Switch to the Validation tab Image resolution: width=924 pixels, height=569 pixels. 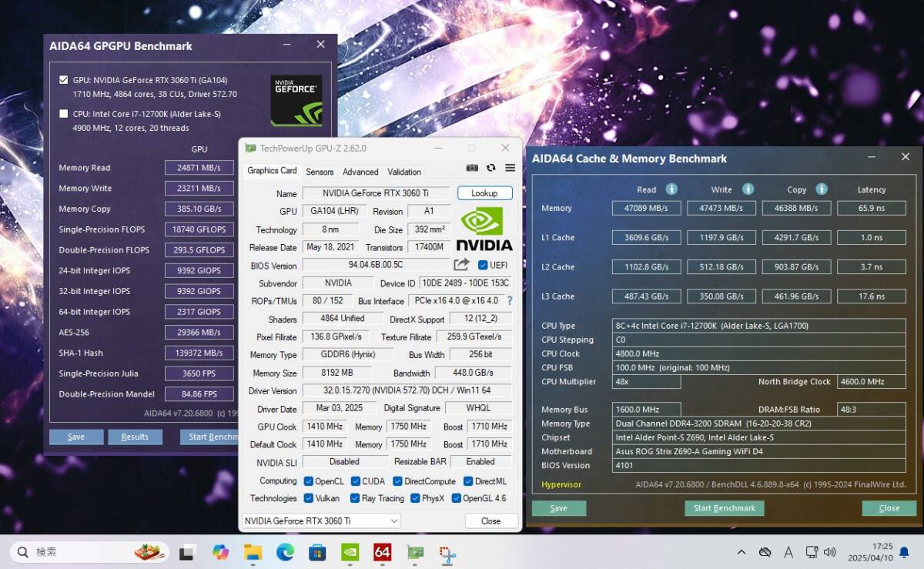click(404, 172)
